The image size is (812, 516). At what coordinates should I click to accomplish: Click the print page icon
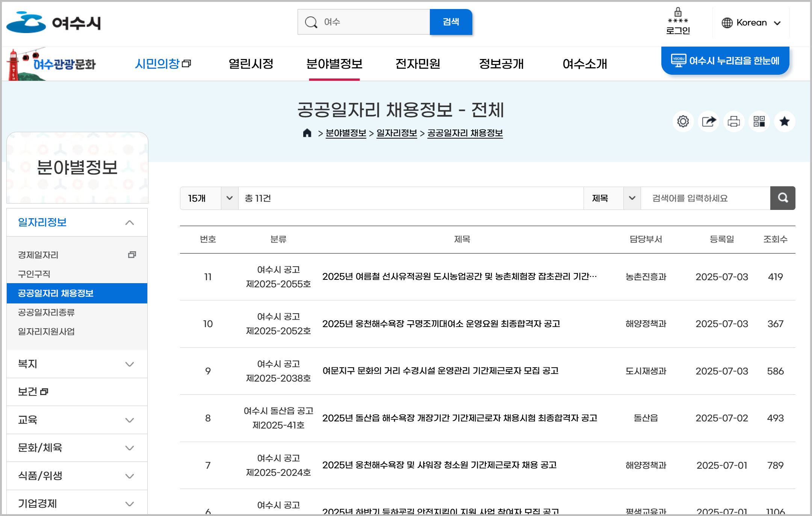733,121
